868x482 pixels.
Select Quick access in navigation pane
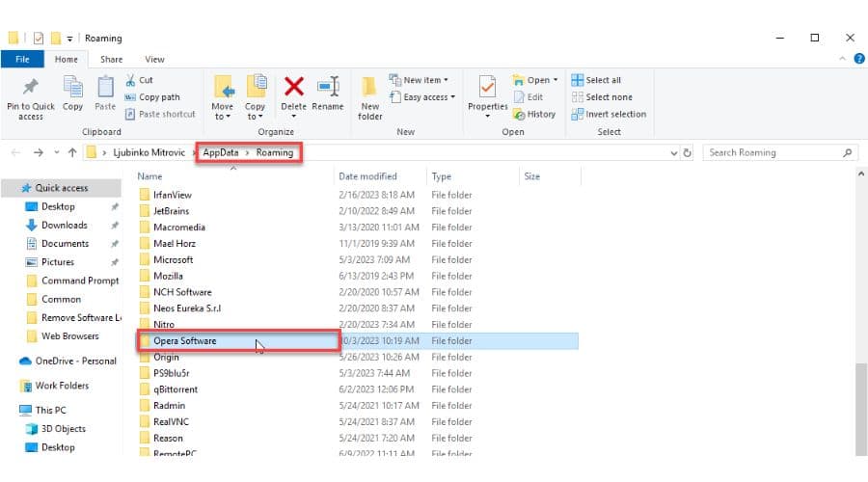(62, 188)
